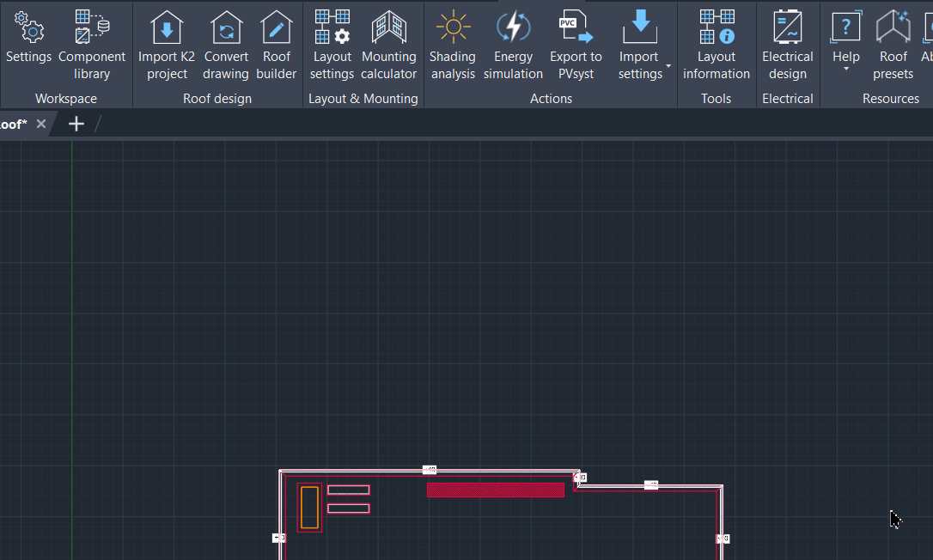
Task: Click Export to PVsyst
Action: pyautogui.click(x=576, y=46)
